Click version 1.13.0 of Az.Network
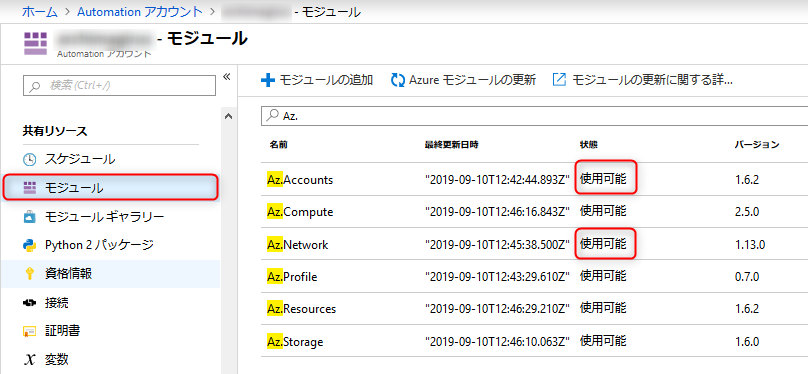Image resolution: width=808 pixels, height=374 pixels. [750, 245]
